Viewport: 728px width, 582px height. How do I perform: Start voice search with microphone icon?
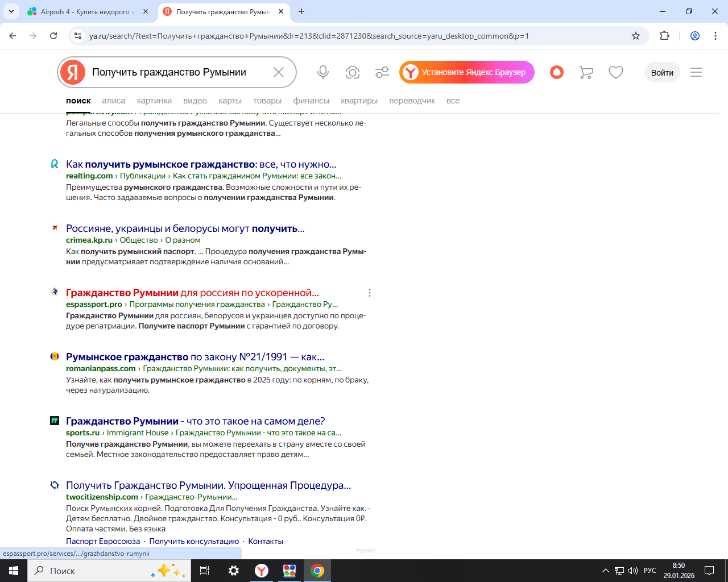tap(323, 72)
